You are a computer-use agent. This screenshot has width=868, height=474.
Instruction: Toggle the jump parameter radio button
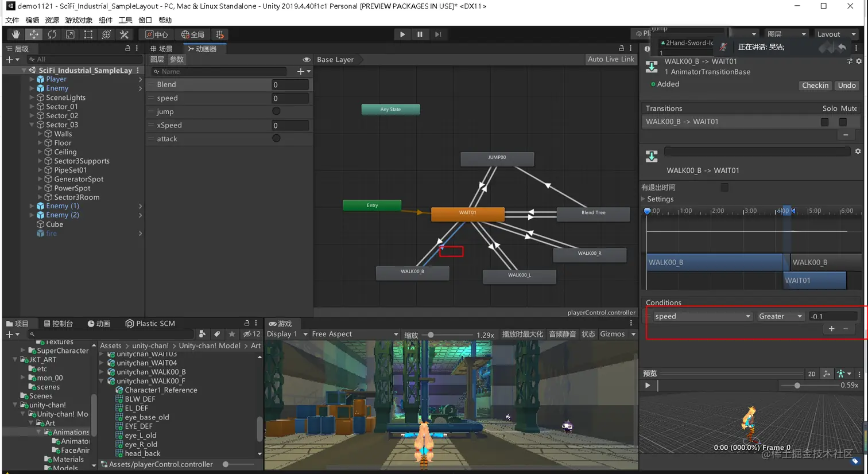(276, 111)
